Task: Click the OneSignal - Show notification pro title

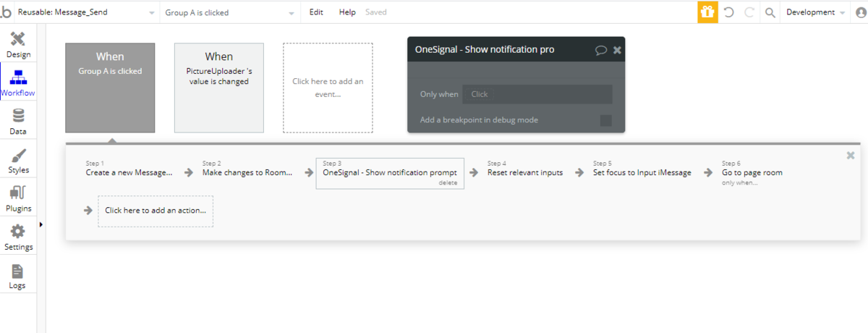Action: tap(485, 50)
